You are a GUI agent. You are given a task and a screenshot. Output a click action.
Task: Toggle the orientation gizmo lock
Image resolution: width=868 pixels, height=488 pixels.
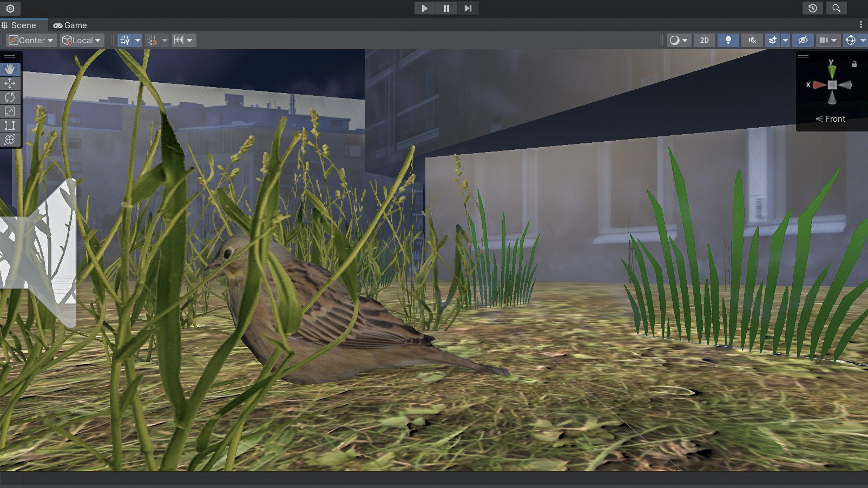click(x=854, y=64)
